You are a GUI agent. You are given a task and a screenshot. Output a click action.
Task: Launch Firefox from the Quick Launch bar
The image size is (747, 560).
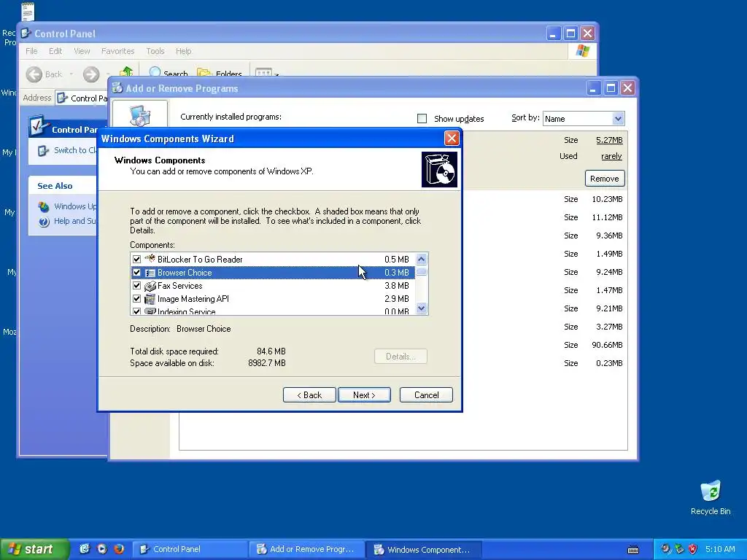[119, 549]
